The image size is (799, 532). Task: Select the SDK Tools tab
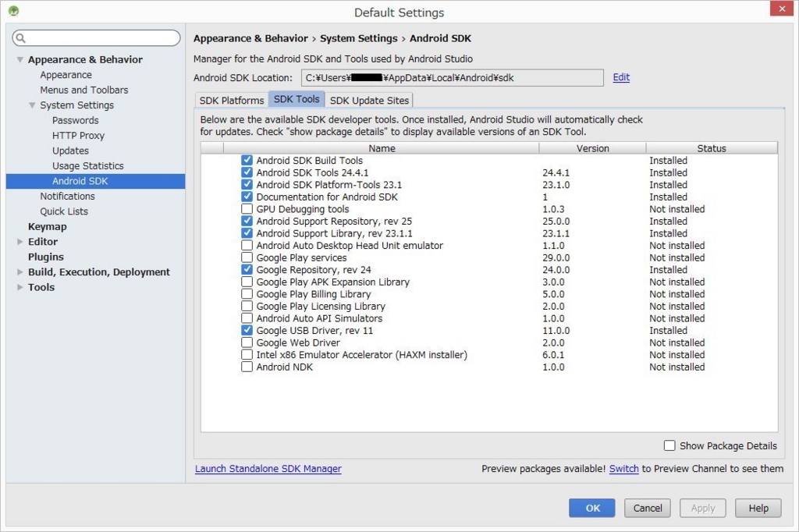click(x=297, y=99)
